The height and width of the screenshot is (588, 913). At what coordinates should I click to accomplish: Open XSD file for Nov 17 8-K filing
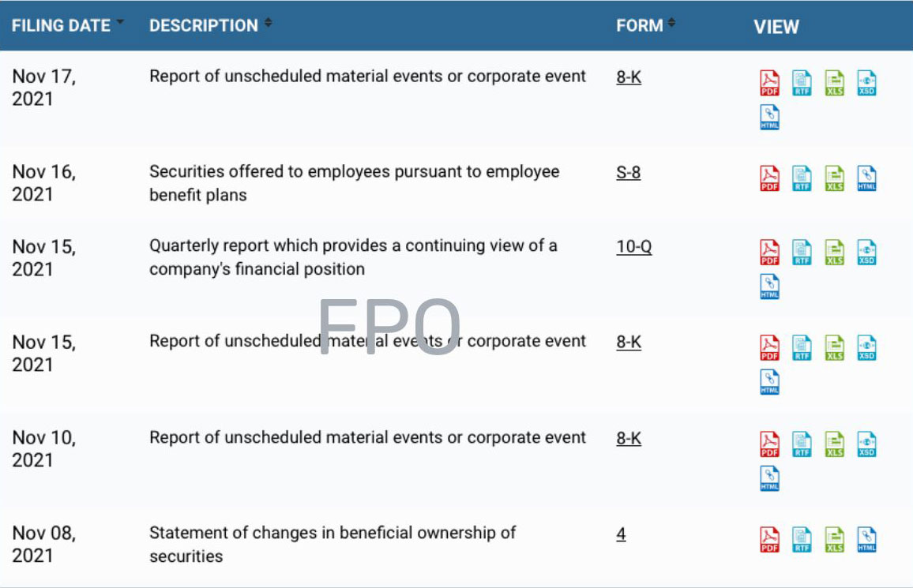tap(866, 83)
